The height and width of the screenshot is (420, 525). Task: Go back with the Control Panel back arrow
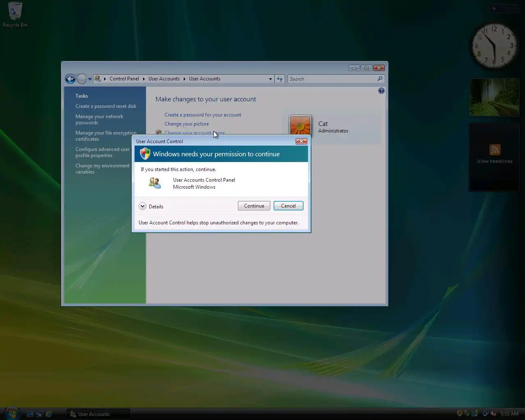point(70,79)
